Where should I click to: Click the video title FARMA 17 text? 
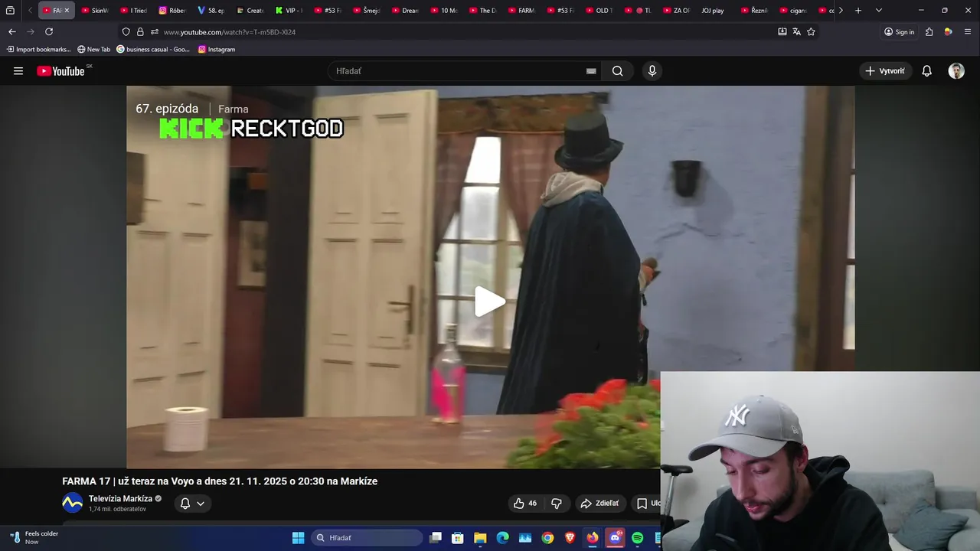[220, 481]
